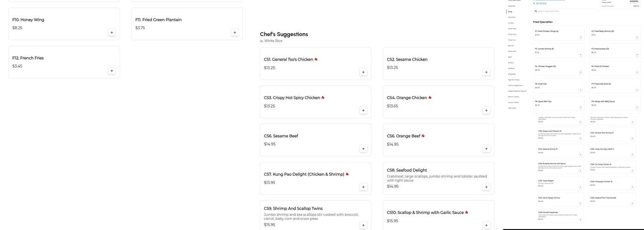Add F11. Fried Green Plantain using plus

click(x=235, y=33)
